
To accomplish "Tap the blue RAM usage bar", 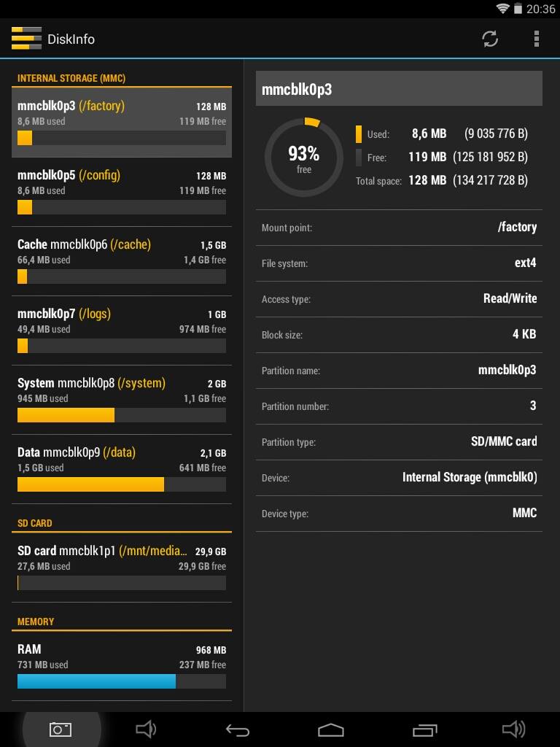I will pyautogui.click(x=96, y=681).
